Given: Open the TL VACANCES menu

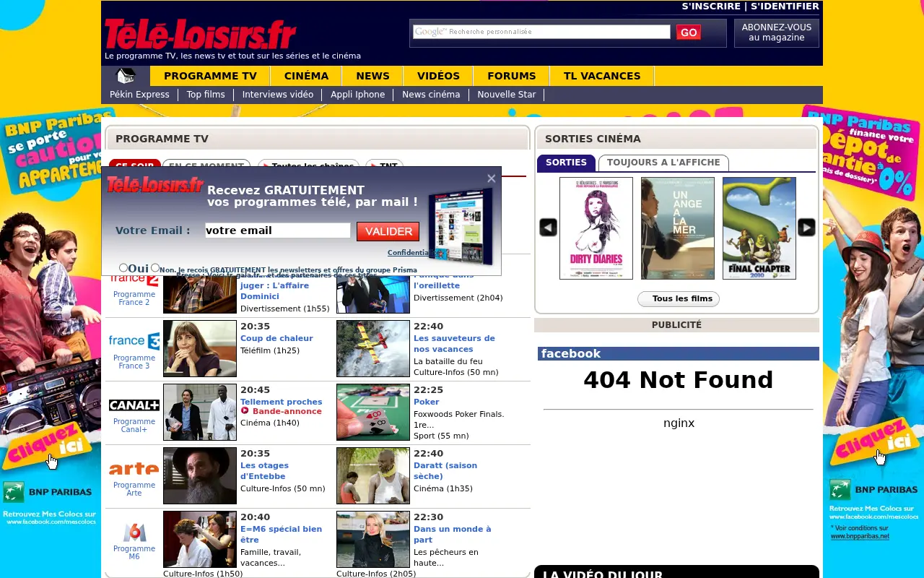Looking at the screenshot, I should 602,76.
